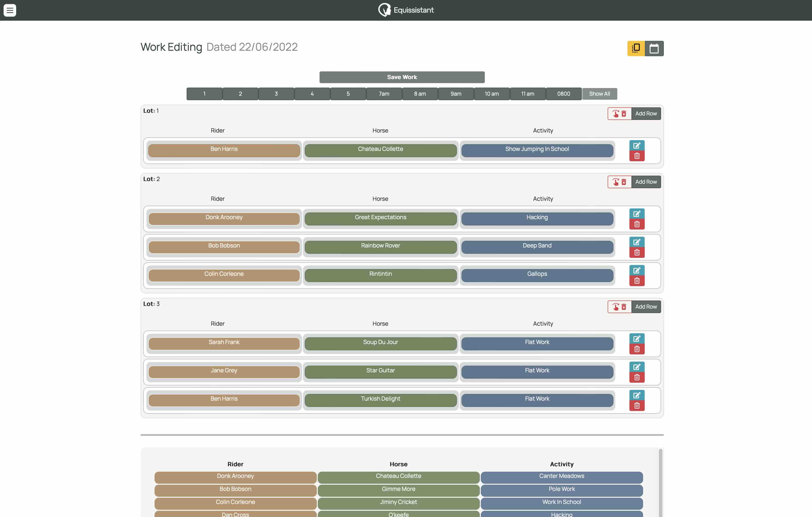Click the bottom panel vertical scrollbar
Viewport: 812px width, 517px height.
(x=660, y=482)
